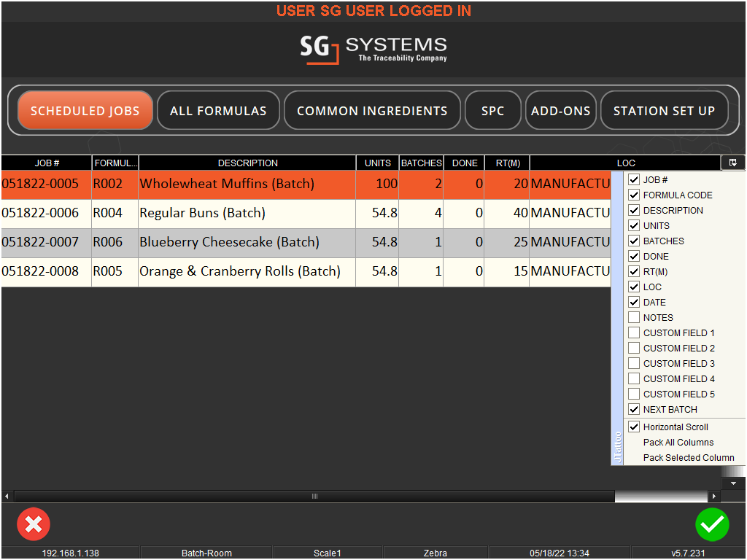Toggle the DATE column checkbox
This screenshot has width=747, height=560.
pos(634,302)
